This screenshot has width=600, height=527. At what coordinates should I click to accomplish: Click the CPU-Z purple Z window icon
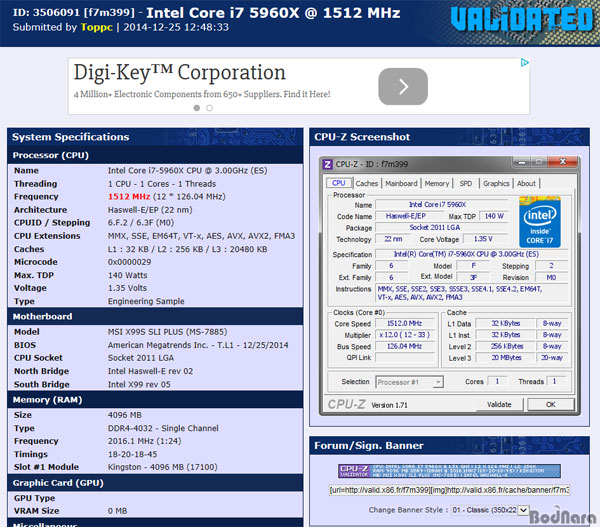[327, 164]
